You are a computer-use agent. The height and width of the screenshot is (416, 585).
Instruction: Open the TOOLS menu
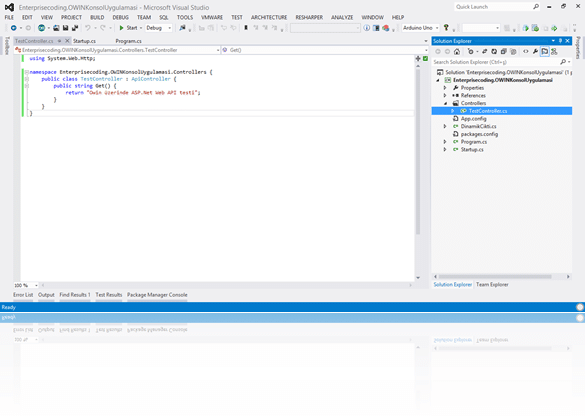pos(185,18)
